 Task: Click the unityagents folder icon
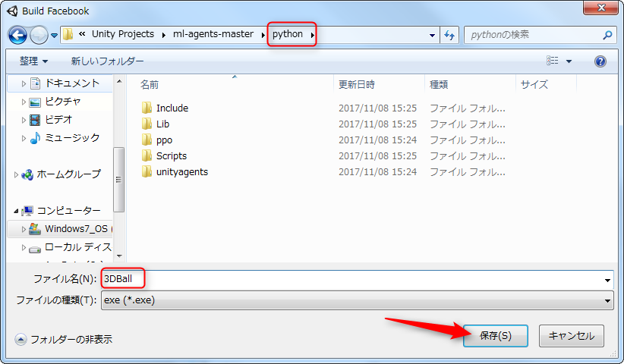click(147, 171)
